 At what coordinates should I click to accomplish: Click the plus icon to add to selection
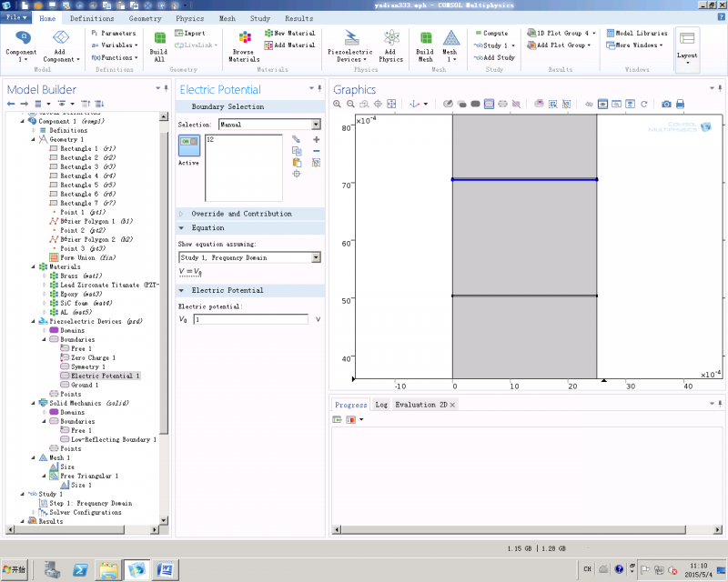point(316,139)
